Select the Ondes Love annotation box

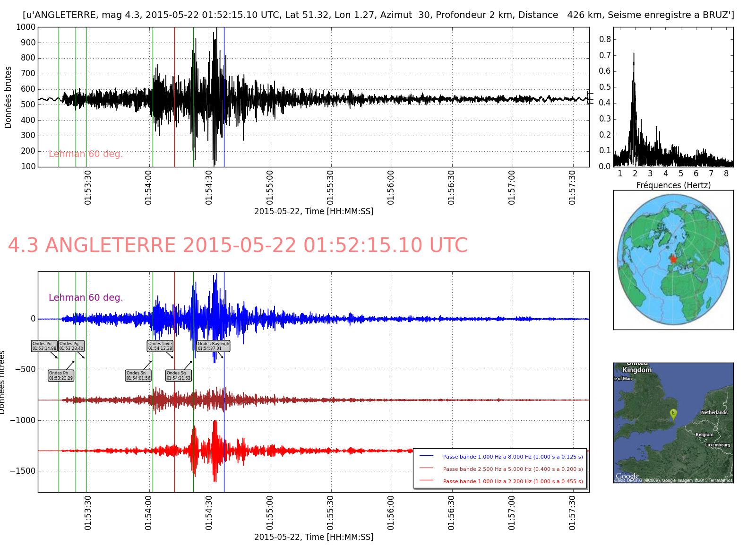pos(160,346)
